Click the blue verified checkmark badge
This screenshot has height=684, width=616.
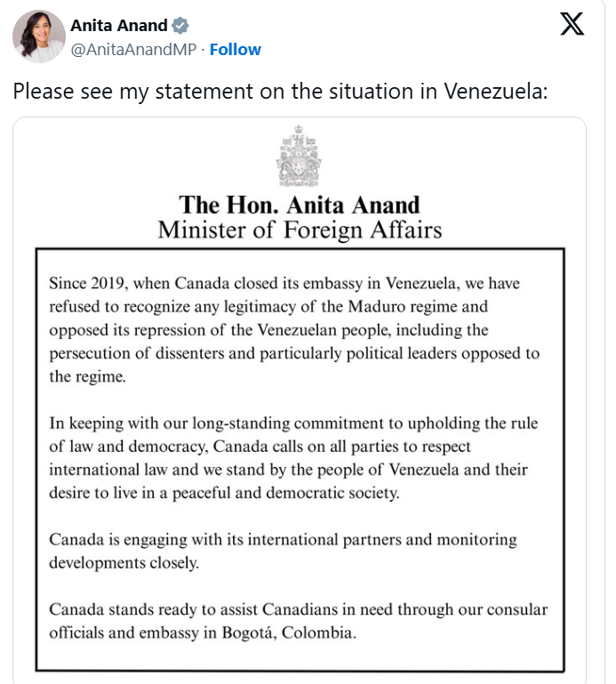click(179, 26)
